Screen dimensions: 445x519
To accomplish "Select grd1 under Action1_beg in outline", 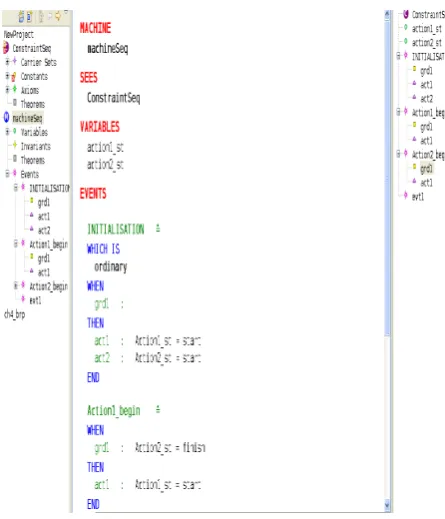I will [x=426, y=127].
